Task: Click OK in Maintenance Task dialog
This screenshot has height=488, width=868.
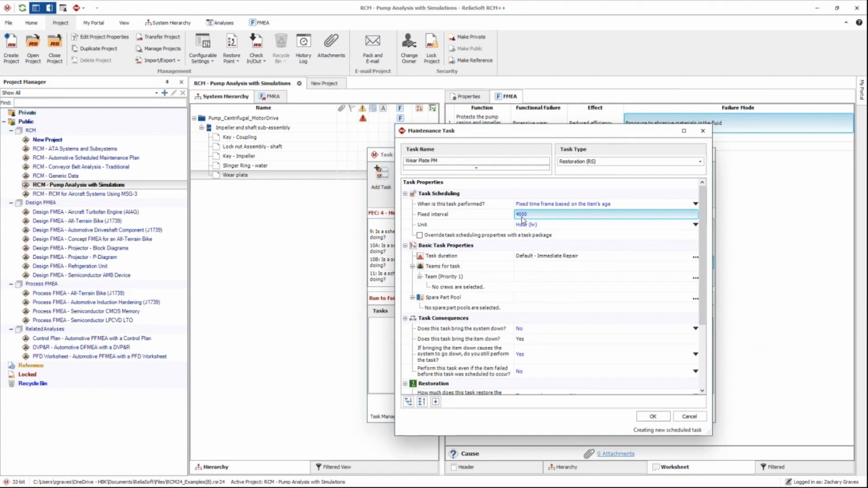Action: coord(652,417)
